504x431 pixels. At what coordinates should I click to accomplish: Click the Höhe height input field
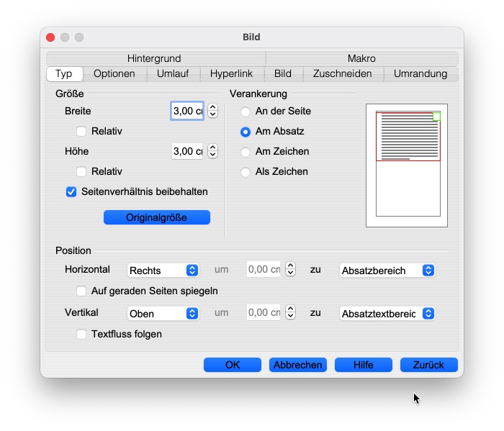[x=187, y=151]
